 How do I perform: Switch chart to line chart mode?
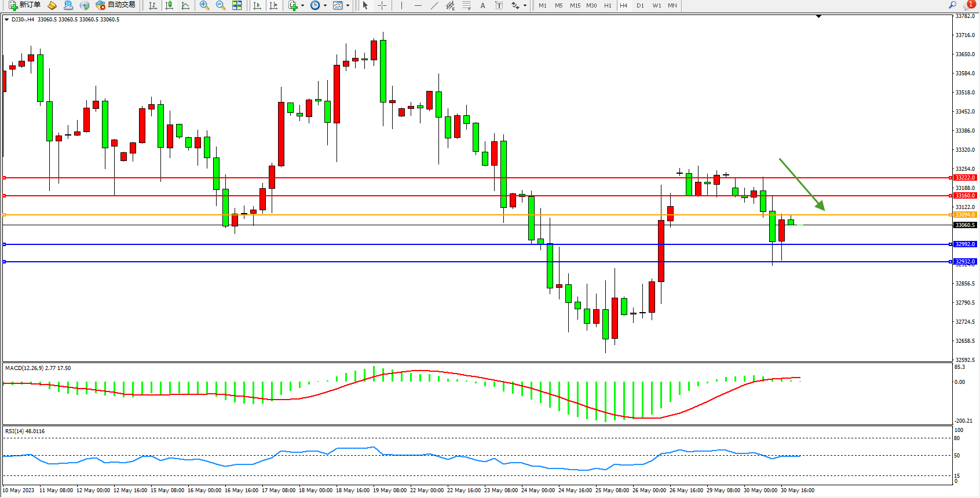point(185,5)
